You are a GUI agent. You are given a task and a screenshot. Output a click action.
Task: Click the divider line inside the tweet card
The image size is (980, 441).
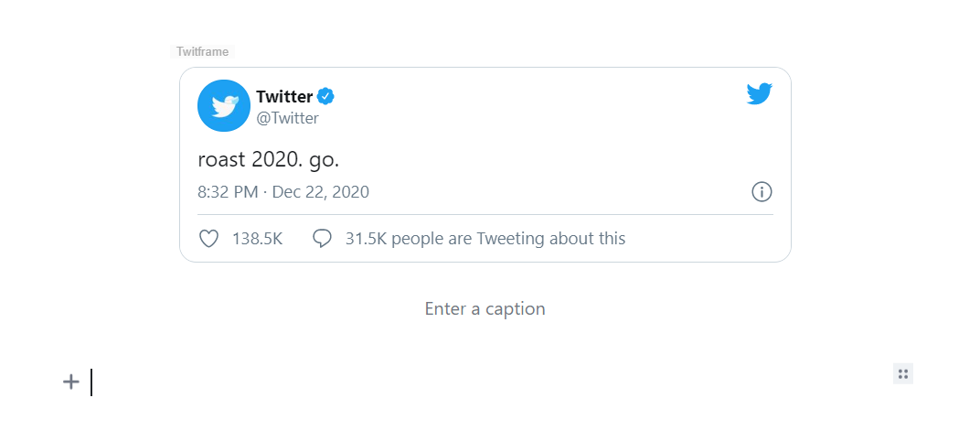pyautogui.click(x=485, y=215)
